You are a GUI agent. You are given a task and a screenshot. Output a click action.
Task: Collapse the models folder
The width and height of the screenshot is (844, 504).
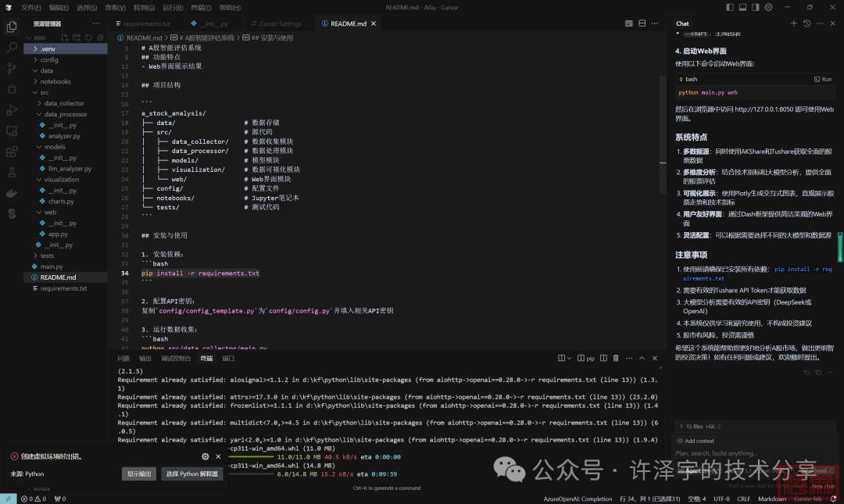[66, 147]
